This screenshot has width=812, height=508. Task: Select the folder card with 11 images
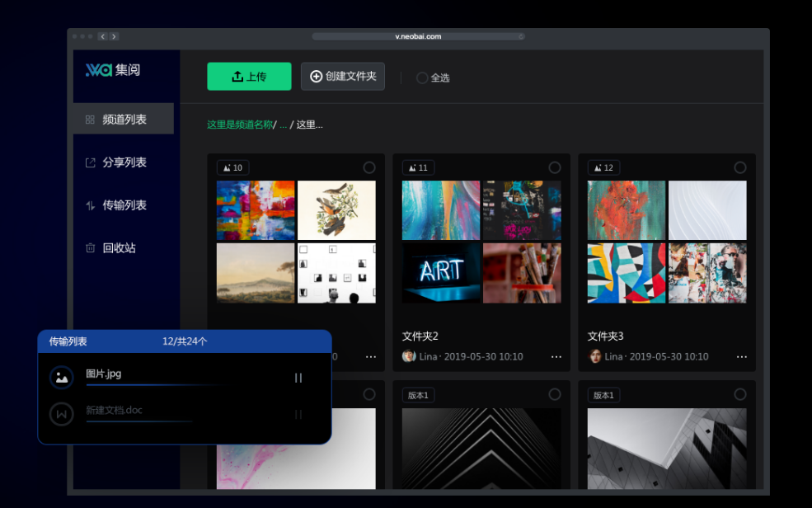(x=555, y=167)
